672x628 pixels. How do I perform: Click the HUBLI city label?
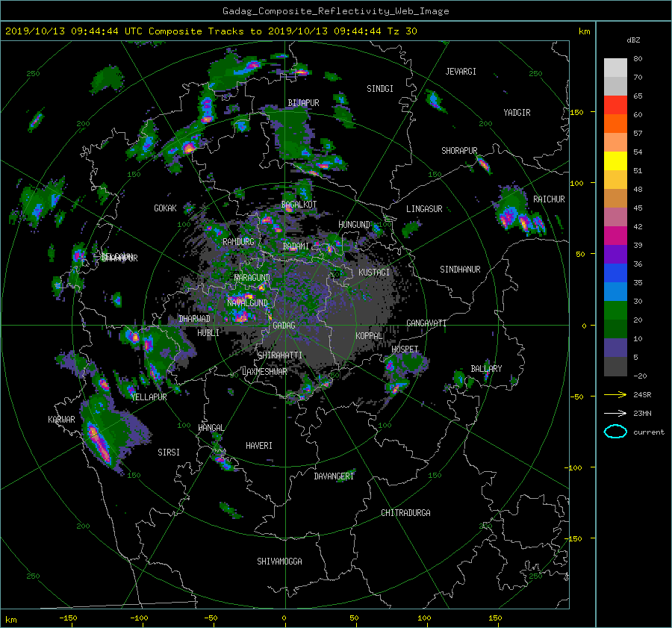pyautogui.click(x=208, y=332)
